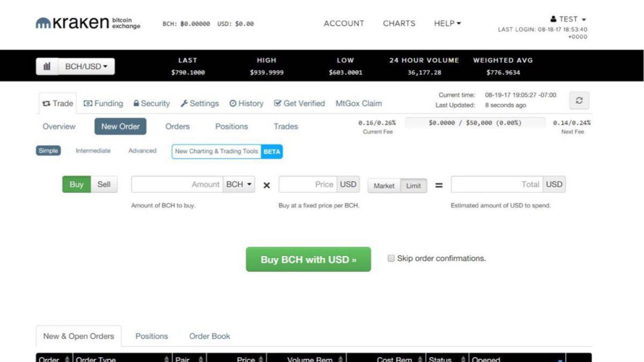The image size is (644, 362).
Task: Open the Settings tab
Action: pyautogui.click(x=200, y=103)
